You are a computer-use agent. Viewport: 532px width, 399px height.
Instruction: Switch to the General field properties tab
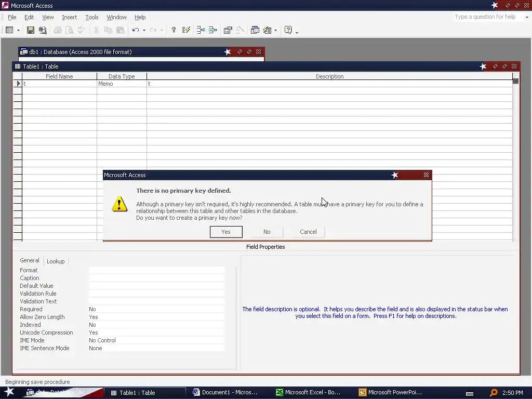coord(30,260)
